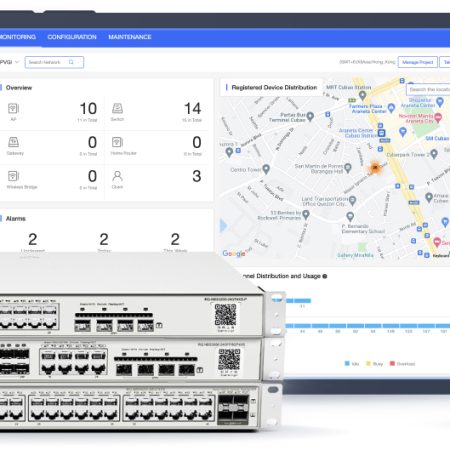
Task: Click the Land Transportation Office pin
Action: [352, 200]
